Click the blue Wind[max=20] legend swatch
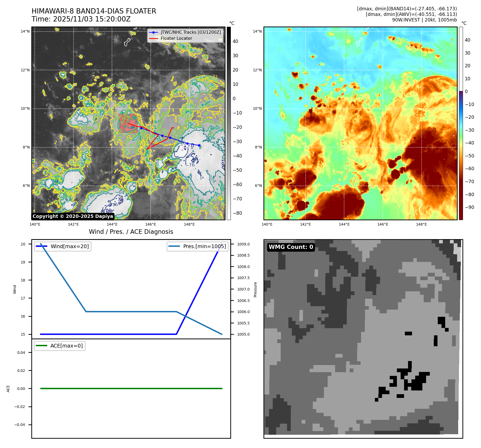 (x=42, y=246)
